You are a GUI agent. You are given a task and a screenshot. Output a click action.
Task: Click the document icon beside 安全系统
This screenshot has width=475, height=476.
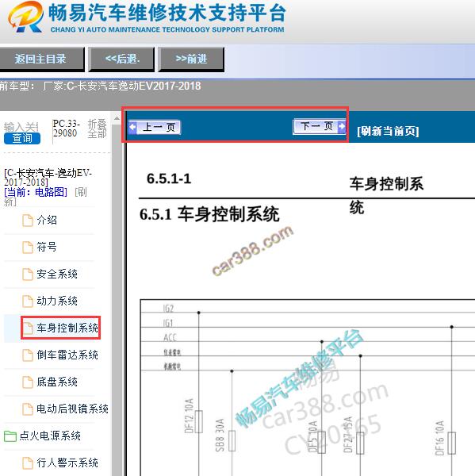coord(28,274)
